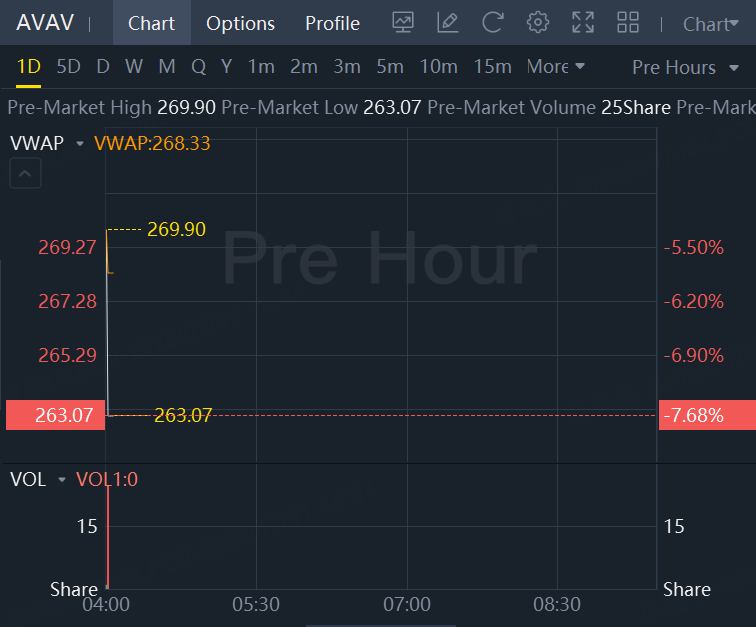Viewport: 756px width, 627px height.
Task: Open chart settings gear icon
Action: (x=538, y=23)
